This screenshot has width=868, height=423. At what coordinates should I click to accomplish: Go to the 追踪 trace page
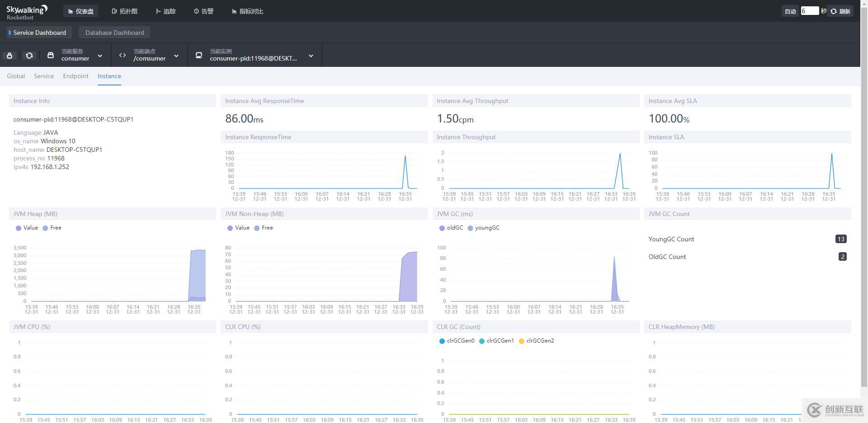pos(166,11)
